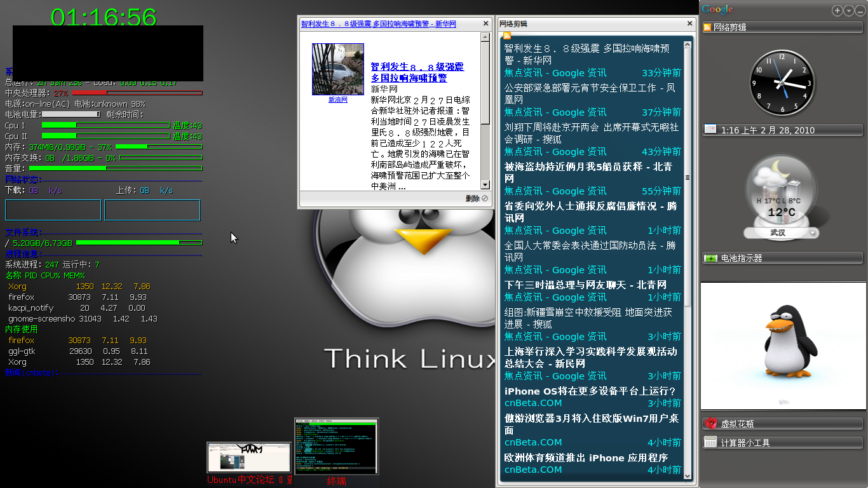
Task: Open the 虚拟花瓶 gadget bar
Action: click(782, 423)
